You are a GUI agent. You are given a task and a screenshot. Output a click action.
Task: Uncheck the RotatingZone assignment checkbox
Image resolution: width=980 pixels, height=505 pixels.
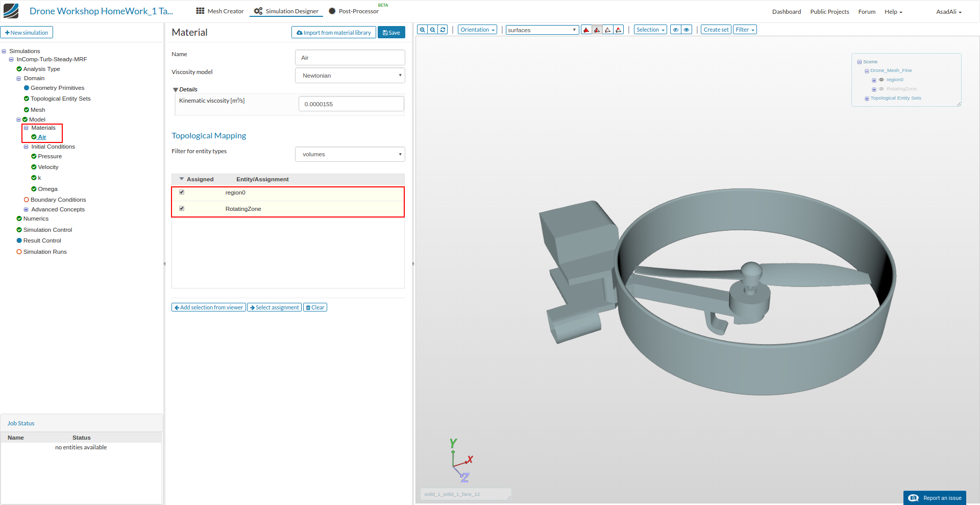(182, 208)
